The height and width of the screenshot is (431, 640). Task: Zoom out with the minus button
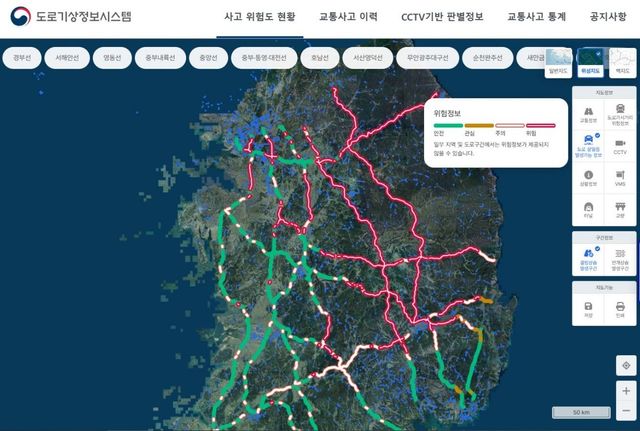coord(626,410)
